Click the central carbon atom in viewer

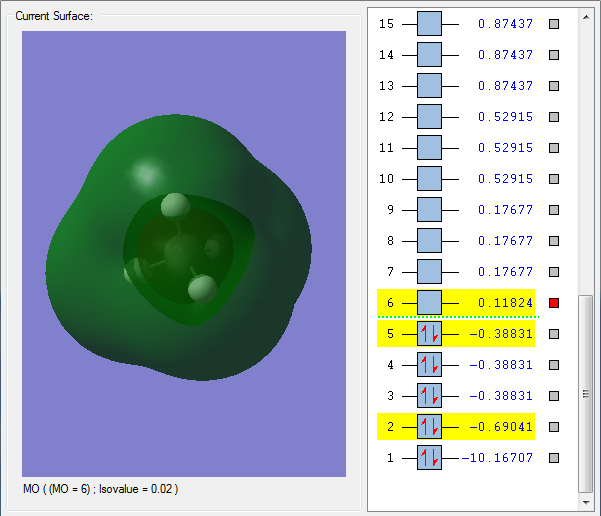[x=181, y=253]
